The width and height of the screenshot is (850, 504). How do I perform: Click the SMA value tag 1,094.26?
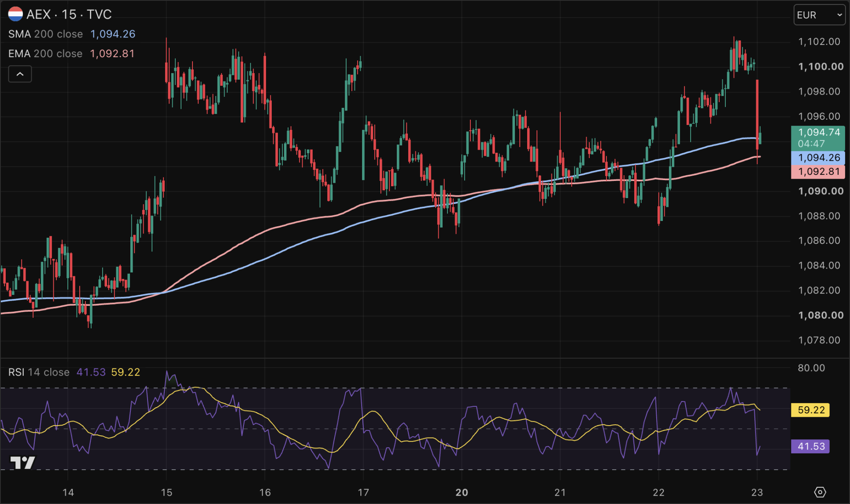818,158
